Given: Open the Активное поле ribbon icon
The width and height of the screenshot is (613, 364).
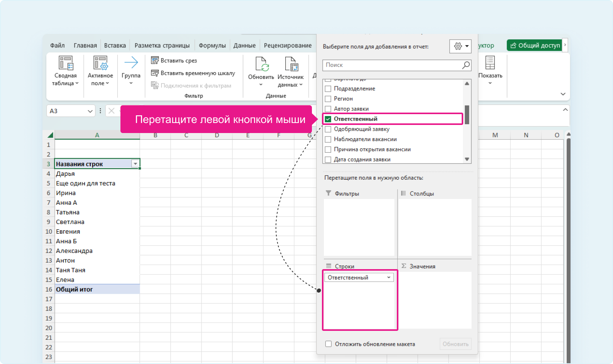Looking at the screenshot, I should tap(100, 63).
